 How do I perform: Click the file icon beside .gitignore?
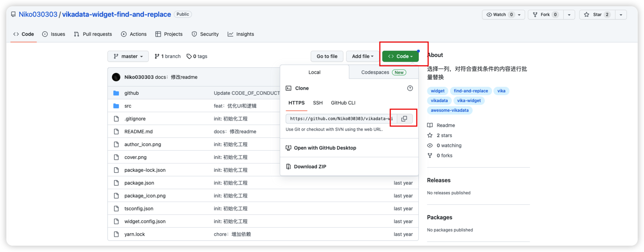point(116,119)
